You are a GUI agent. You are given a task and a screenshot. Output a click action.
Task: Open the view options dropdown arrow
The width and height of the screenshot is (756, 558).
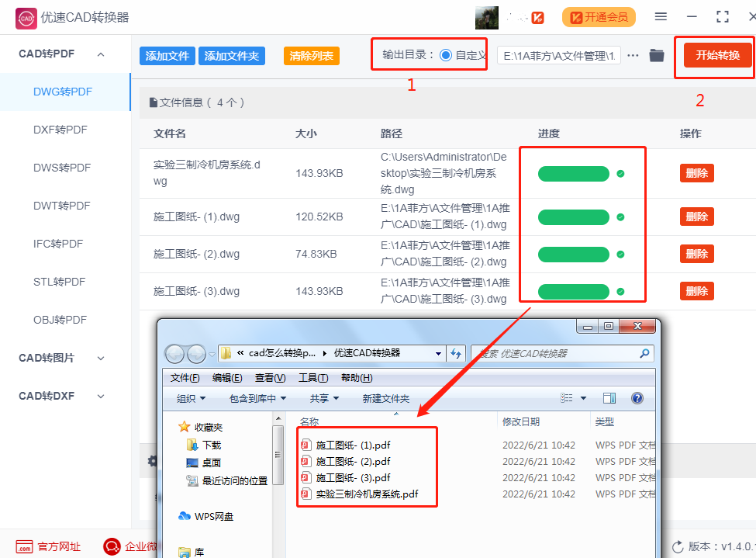click(583, 398)
